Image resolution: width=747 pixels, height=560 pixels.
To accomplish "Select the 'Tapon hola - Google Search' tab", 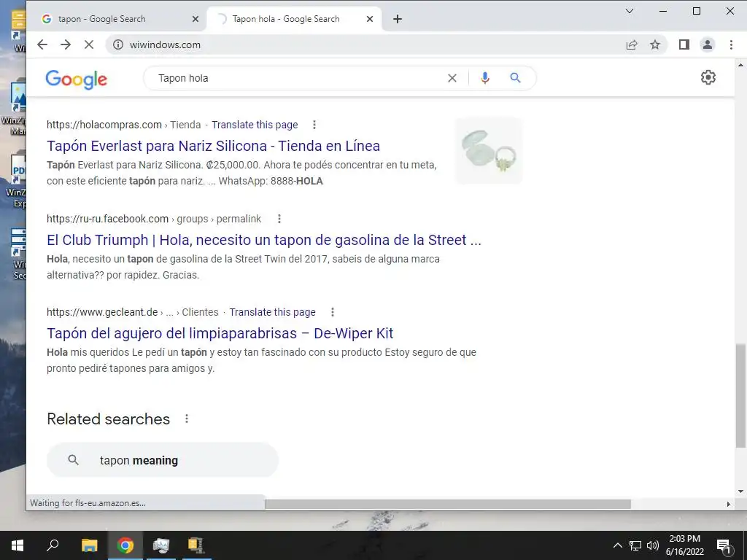I will 294,19.
